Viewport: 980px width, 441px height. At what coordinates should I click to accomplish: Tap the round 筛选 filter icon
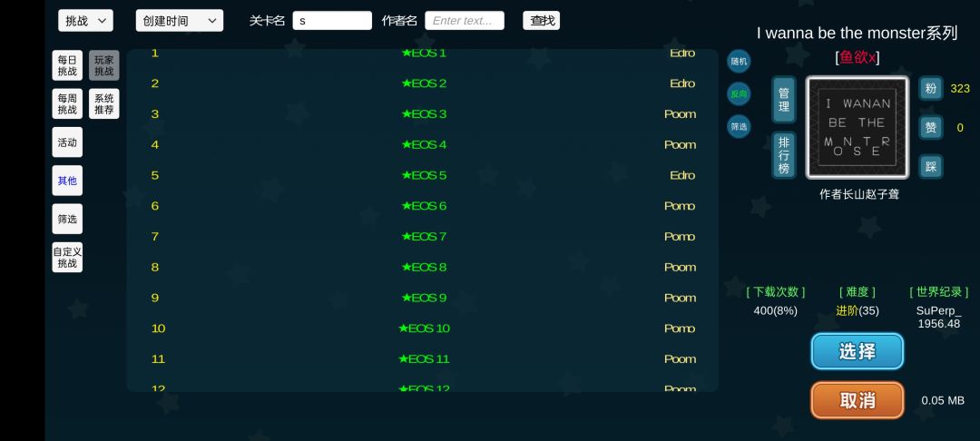click(x=739, y=126)
